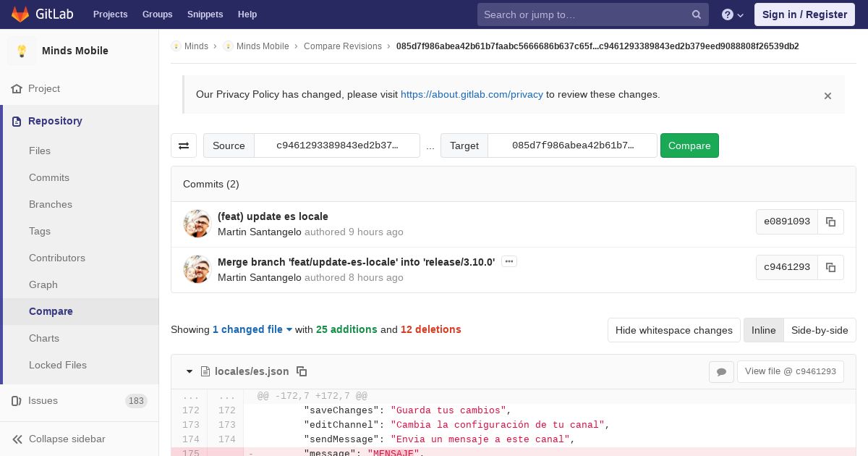The width and height of the screenshot is (868, 456).
Task: Open the Commits sidebar item
Action: [x=49, y=177]
